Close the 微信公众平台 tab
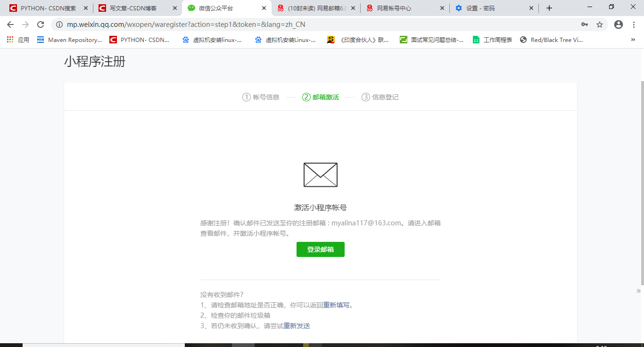 point(264,8)
